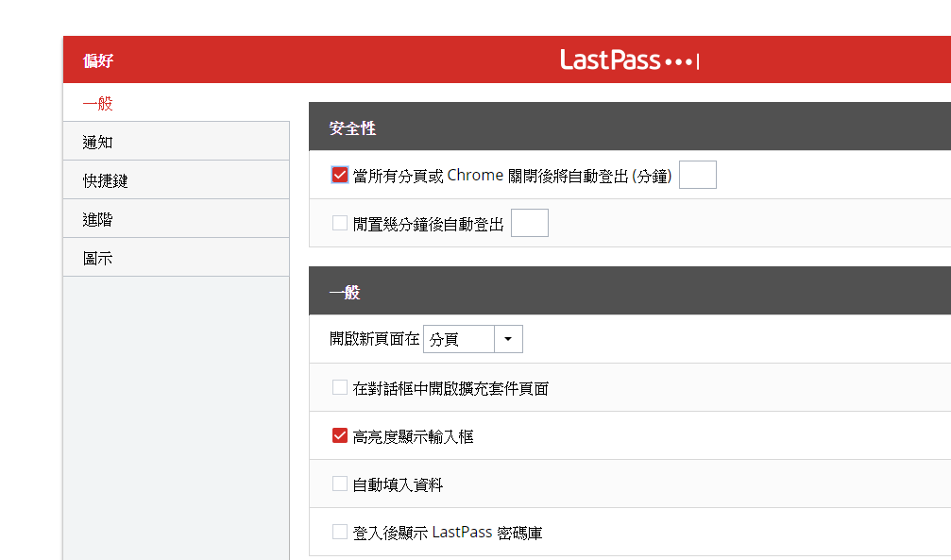This screenshot has width=951, height=560.
Task: Click minutes field for Chrome close logout
Action: click(x=698, y=175)
